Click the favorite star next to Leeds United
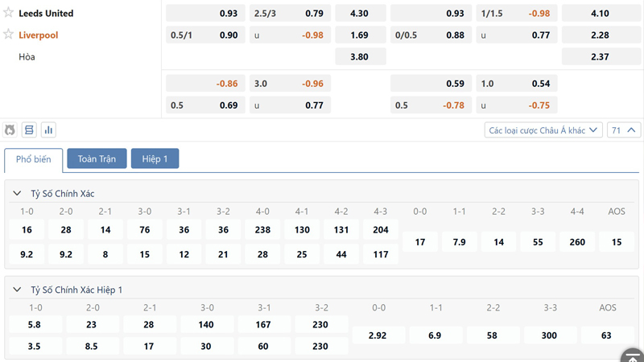Image resolution: width=644 pixels, height=362 pixels. point(9,13)
